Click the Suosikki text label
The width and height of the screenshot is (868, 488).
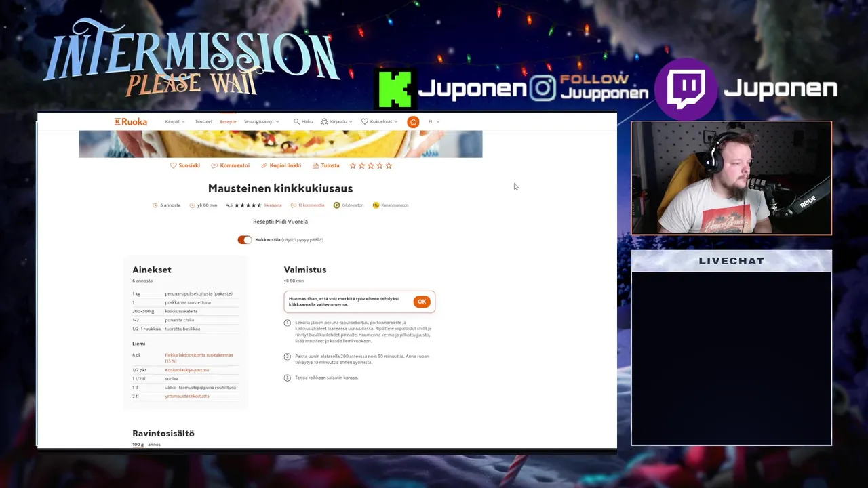(189, 165)
